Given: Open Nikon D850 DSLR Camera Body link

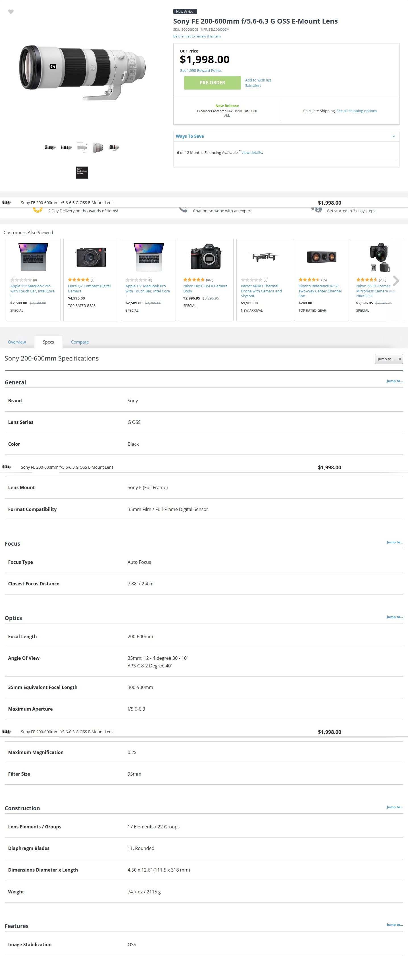Looking at the screenshot, I should pyautogui.click(x=205, y=288).
